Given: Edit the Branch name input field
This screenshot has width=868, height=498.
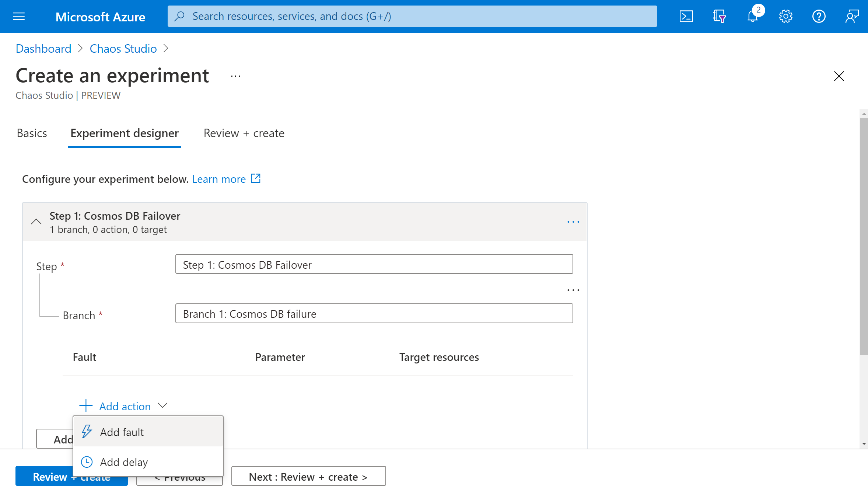Looking at the screenshot, I should [x=374, y=313].
